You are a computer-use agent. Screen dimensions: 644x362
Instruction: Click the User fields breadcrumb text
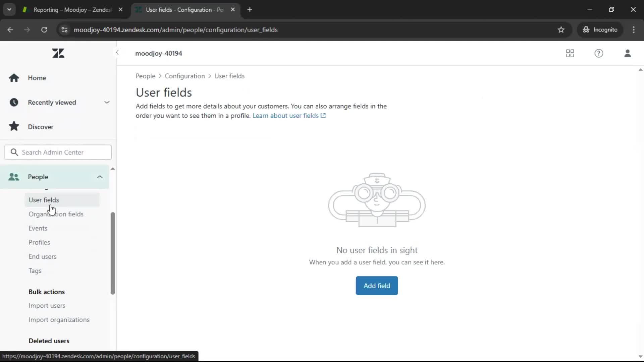pos(229,76)
